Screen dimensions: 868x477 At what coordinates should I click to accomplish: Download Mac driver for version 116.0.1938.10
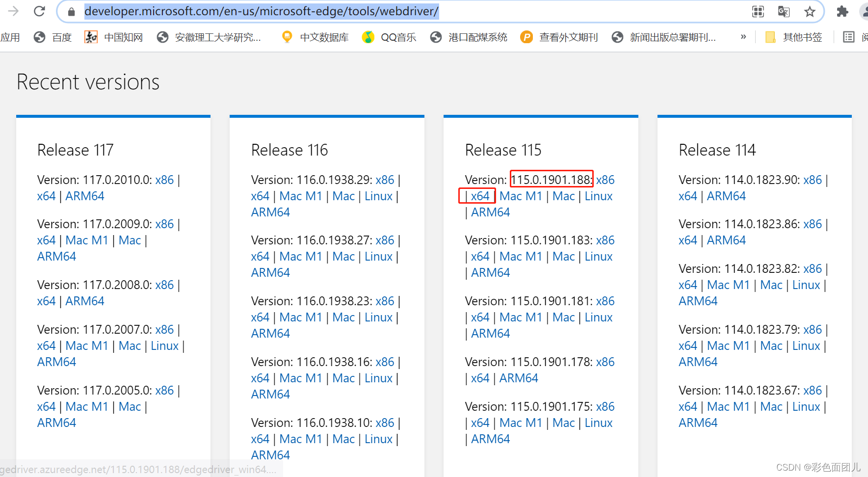[343, 439]
